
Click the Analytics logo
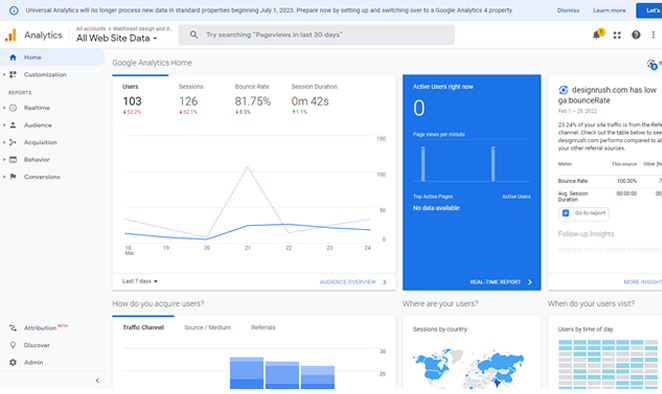[11, 35]
